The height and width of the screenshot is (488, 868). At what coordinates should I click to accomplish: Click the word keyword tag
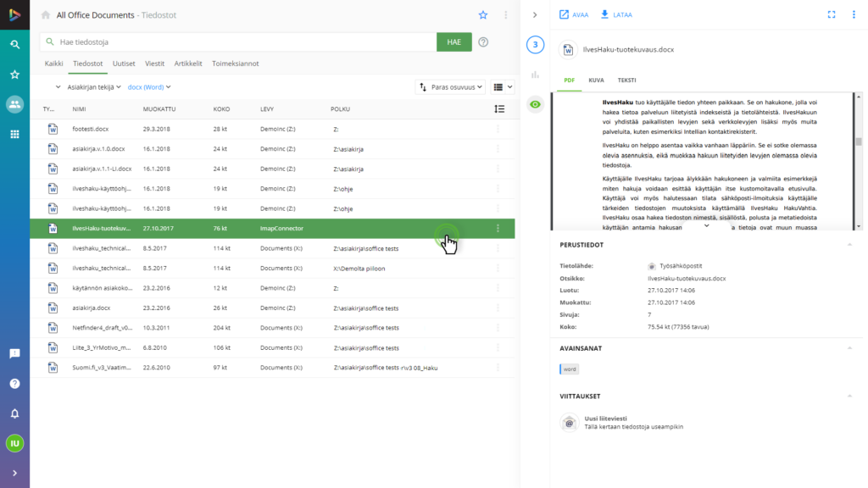569,369
